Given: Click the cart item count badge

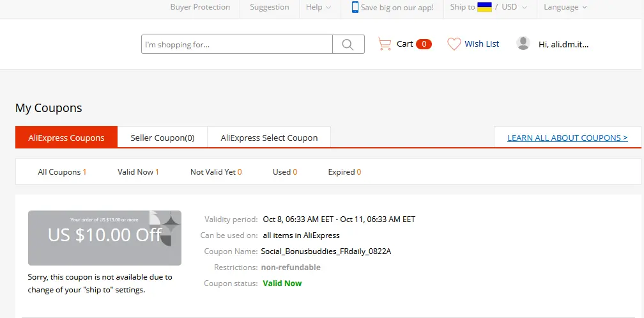Looking at the screenshot, I should [x=424, y=44].
